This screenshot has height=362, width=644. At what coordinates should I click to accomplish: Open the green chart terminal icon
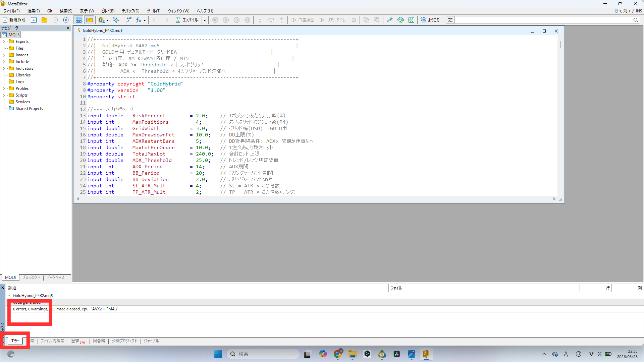pos(411,20)
